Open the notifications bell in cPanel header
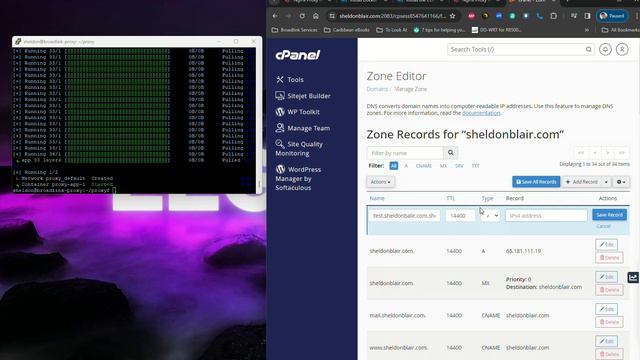Image resolution: width=640 pixels, height=360 pixels. 605,49
